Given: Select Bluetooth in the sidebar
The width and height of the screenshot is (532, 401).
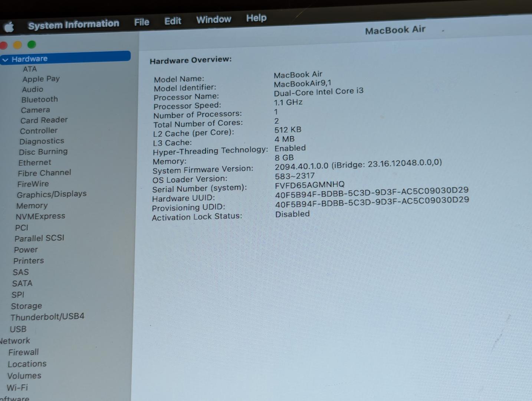Looking at the screenshot, I should (x=39, y=100).
